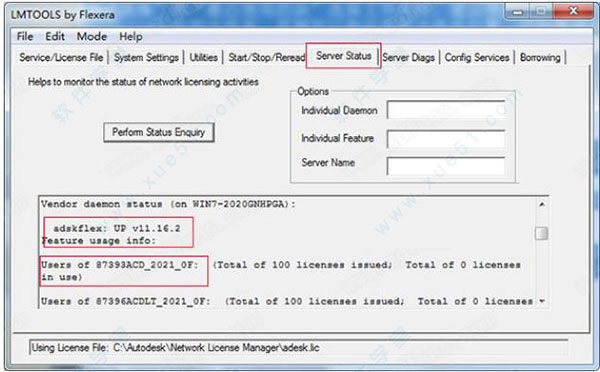600x372 pixels.
Task: Click the status output scroll down arrow
Action: pos(542,301)
